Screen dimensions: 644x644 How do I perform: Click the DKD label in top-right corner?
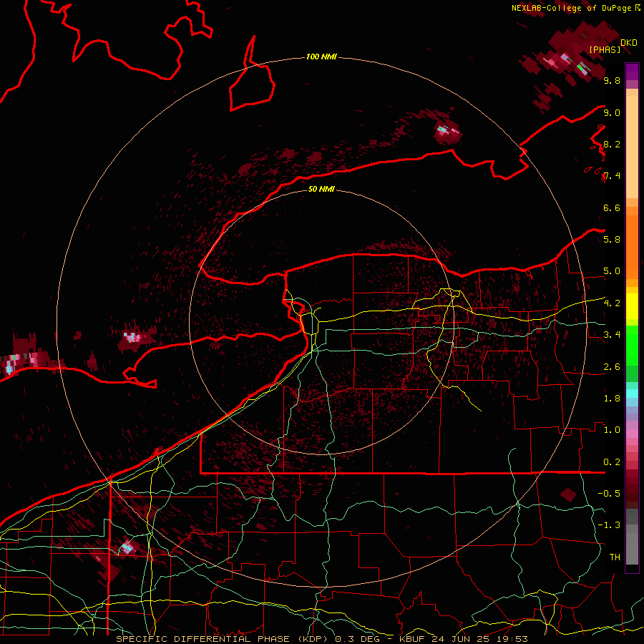629,42
